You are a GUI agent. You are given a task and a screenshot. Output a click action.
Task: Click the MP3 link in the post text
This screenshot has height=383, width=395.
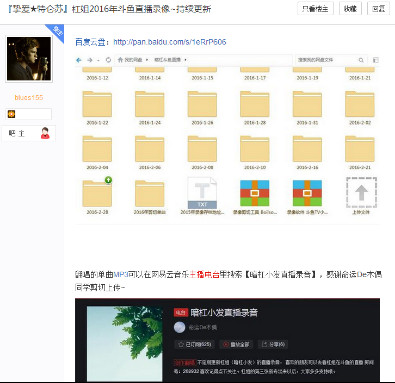[x=121, y=275]
